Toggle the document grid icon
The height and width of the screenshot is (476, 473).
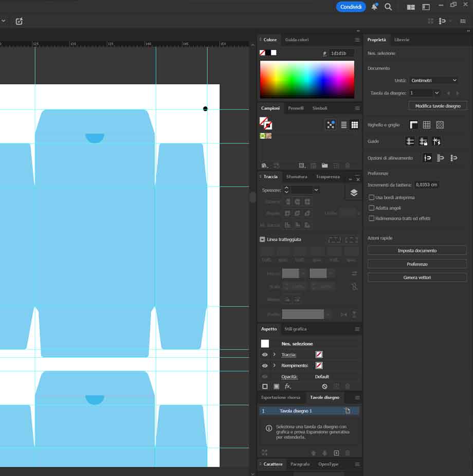click(426, 124)
